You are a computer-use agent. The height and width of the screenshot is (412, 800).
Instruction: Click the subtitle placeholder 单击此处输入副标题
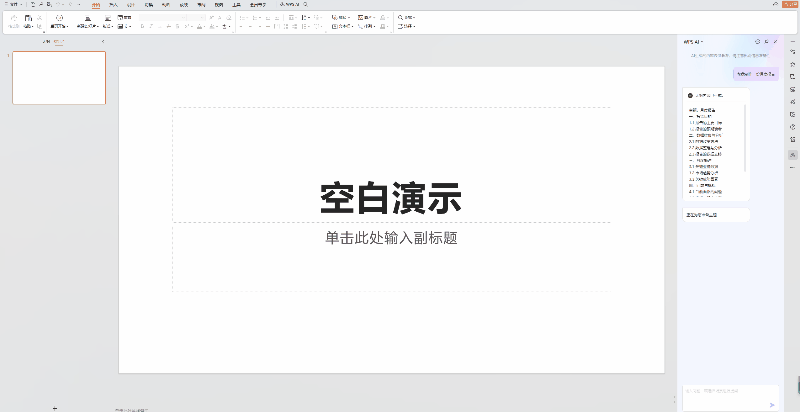(x=391, y=238)
